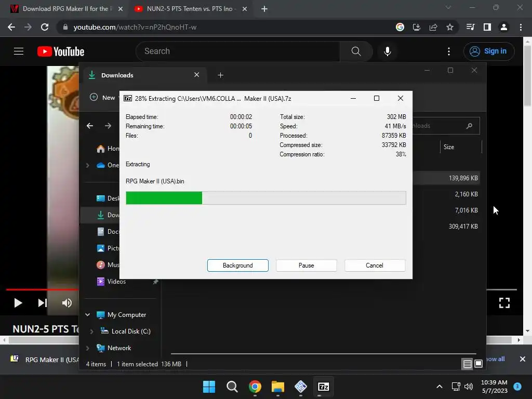Open YouTube settings three-dot menu
Viewport: 532px width, 399px height.
[448, 51]
